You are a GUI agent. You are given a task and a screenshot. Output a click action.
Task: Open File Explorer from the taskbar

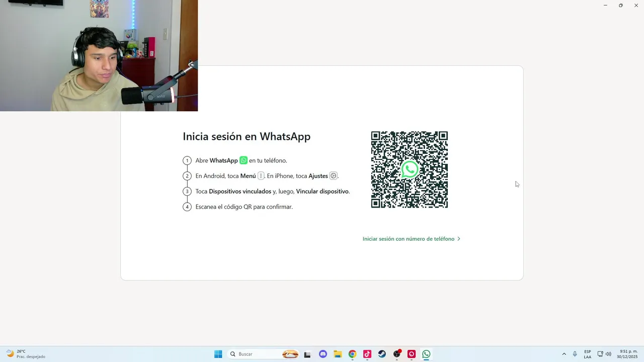tap(338, 354)
